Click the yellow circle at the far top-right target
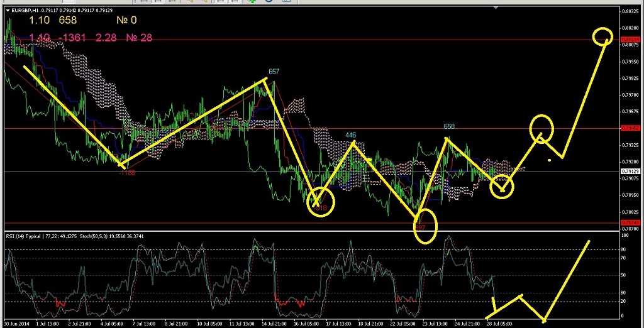 603,36
